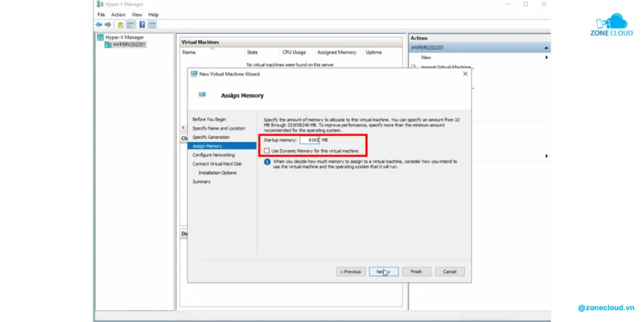The width and height of the screenshot is (644, 322).
Task: Click the New Virtual Machine Wizard title icon
Action: click(x=194, y=74)
